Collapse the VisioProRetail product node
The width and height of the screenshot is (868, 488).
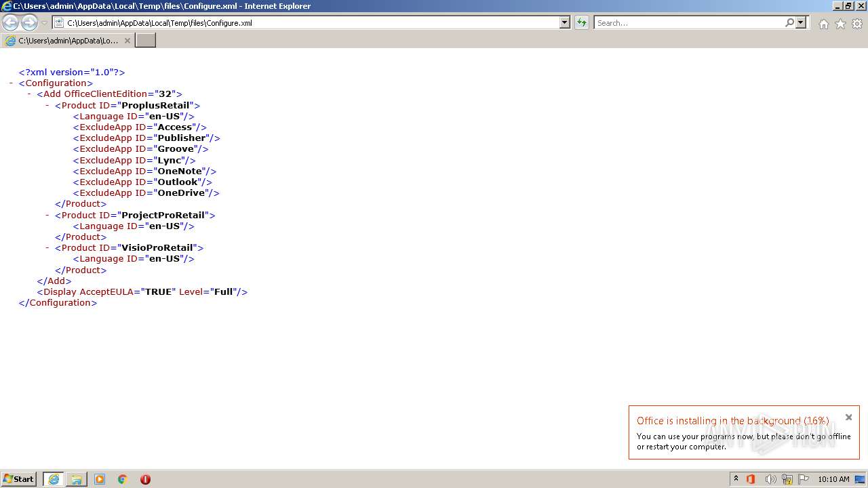(47, 247)
